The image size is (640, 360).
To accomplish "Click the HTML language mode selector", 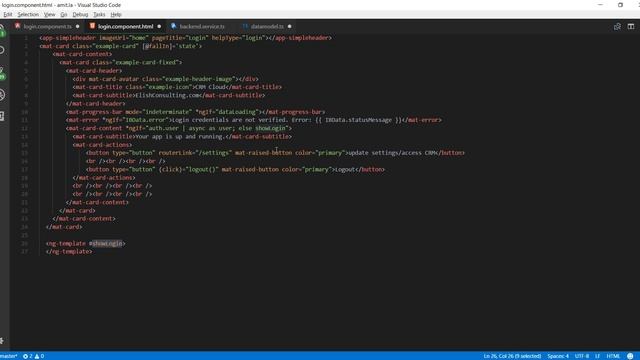I will coord(613,356).
